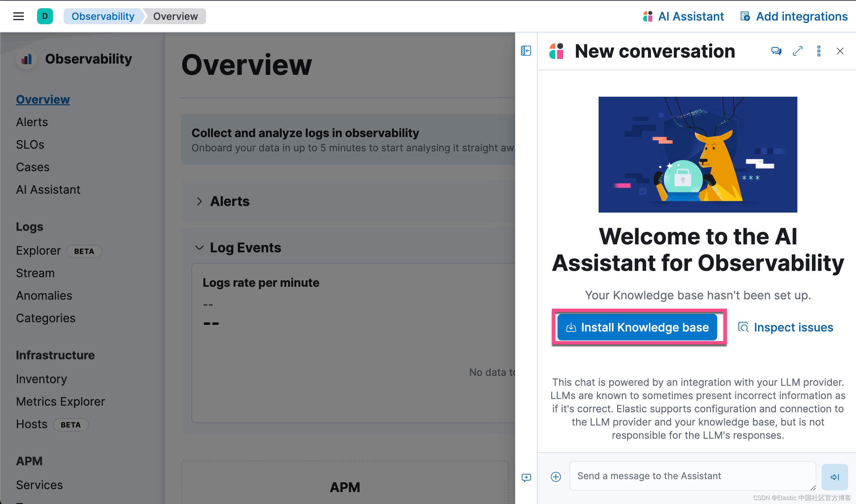Open Inventory under Infrastructure
Screen dimensions: 856x504
click(x=41, y=379)
